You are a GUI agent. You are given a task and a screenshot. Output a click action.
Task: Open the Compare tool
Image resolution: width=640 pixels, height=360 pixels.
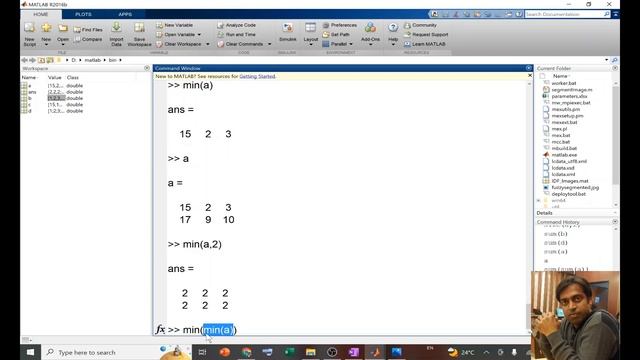88,39
